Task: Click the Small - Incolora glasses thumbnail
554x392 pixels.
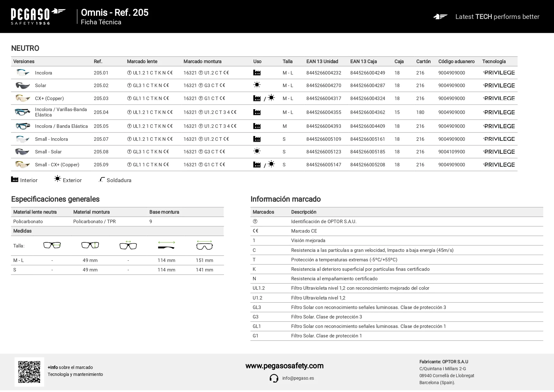Action: [x=22, y=139]
